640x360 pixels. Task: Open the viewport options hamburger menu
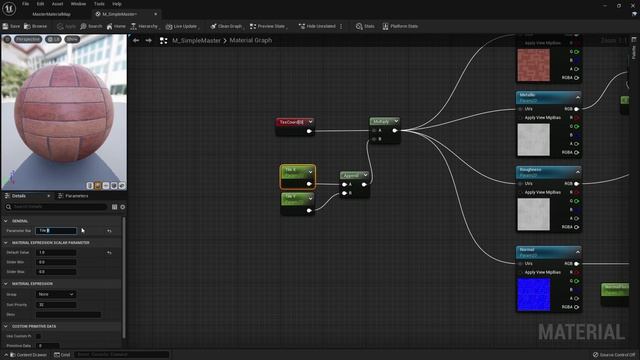pos(7,39)
